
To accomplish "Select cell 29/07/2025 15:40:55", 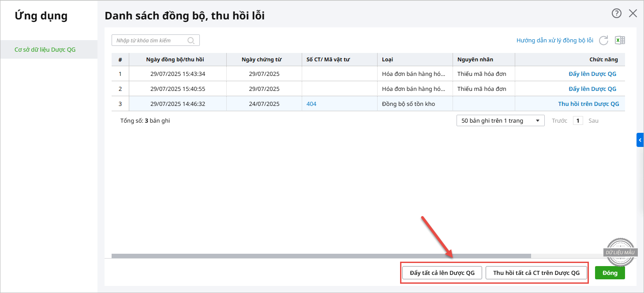I will (178, 89).
